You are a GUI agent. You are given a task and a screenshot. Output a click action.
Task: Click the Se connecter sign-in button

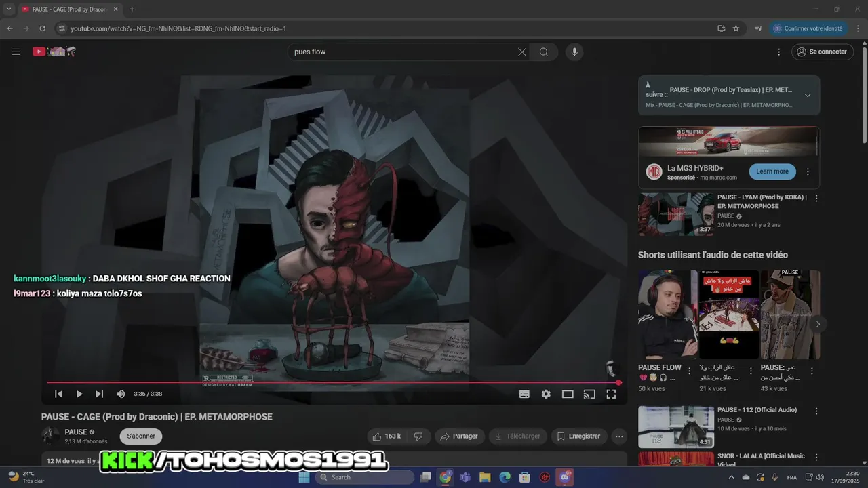[x=822, y=52]
